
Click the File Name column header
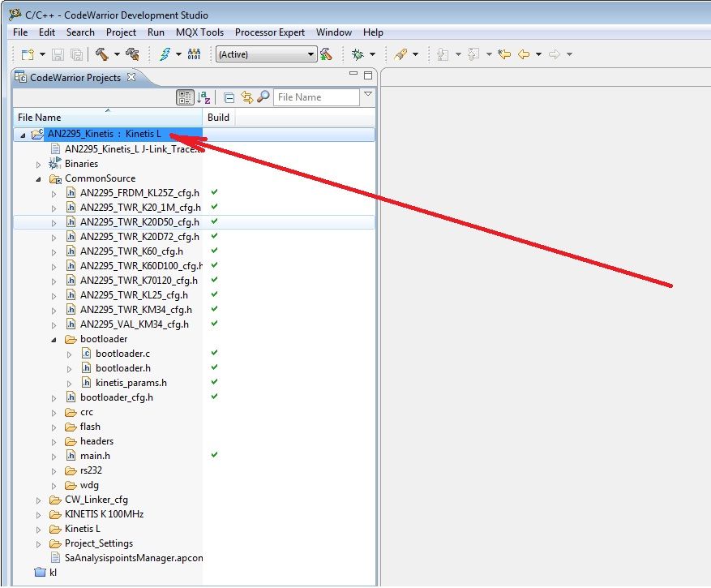pyautogui.click(x=108, y=117)
